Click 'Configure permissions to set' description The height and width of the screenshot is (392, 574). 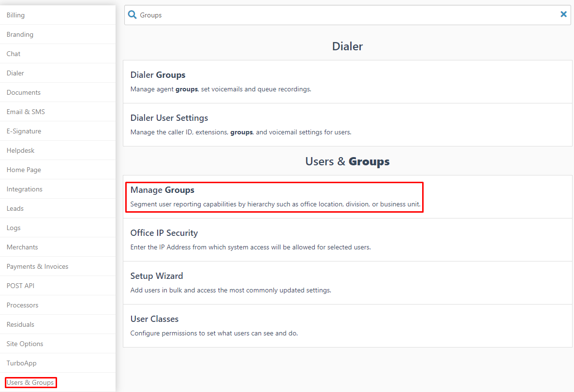214,334
